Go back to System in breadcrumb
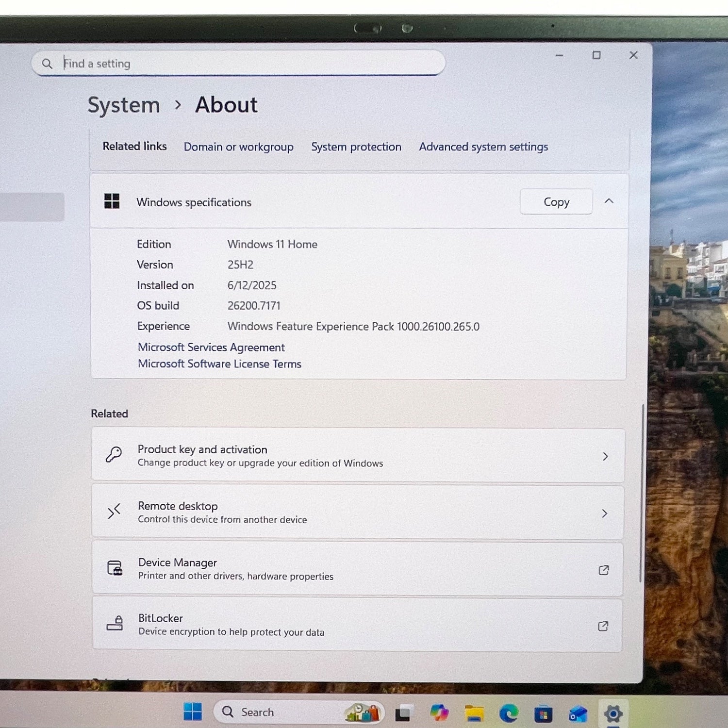 tap(124, 105)
